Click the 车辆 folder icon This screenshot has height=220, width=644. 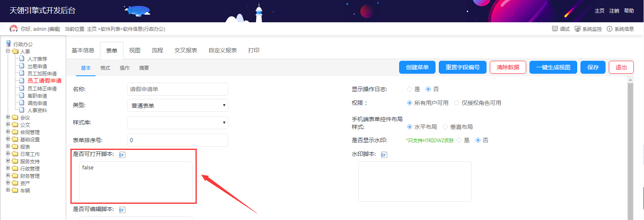click(15, 190)
